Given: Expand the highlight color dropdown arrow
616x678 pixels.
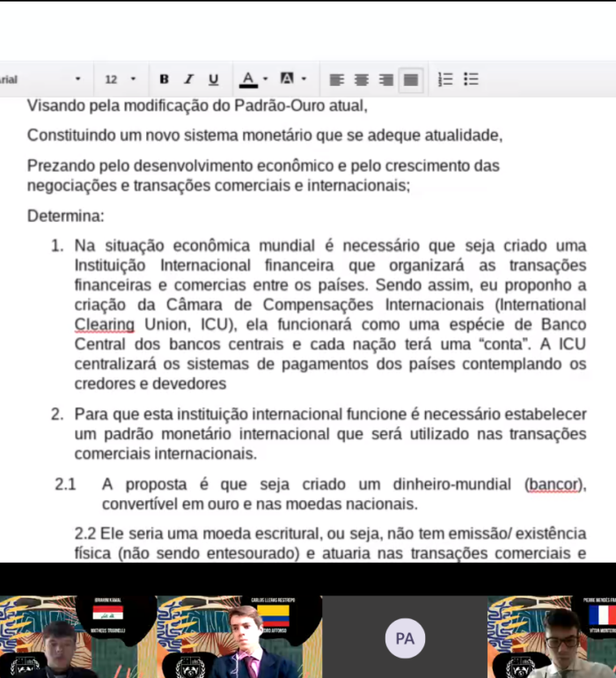Looking at the screenshot, I should click(304, 79).
